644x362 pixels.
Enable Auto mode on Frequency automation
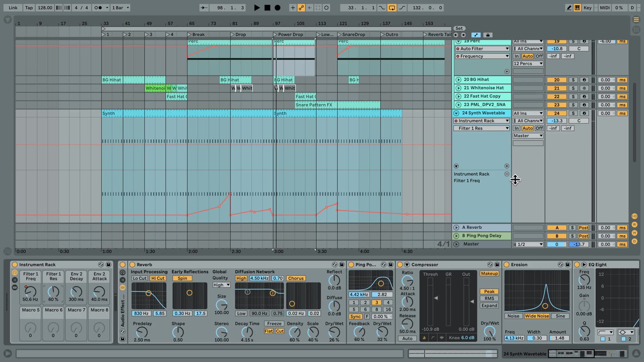(527, 56)
